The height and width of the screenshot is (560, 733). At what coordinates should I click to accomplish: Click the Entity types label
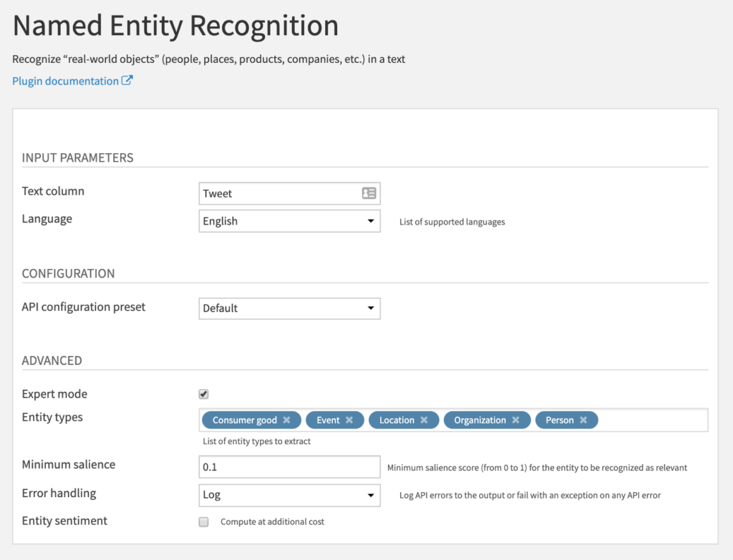pos(52,417)
